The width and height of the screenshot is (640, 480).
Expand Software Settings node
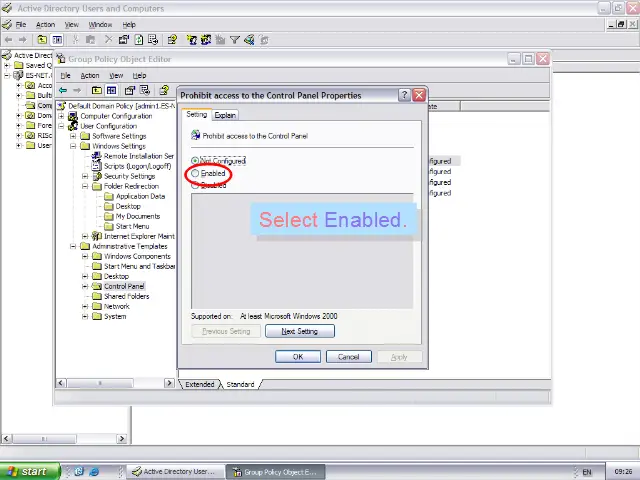(x=73, y=136)
